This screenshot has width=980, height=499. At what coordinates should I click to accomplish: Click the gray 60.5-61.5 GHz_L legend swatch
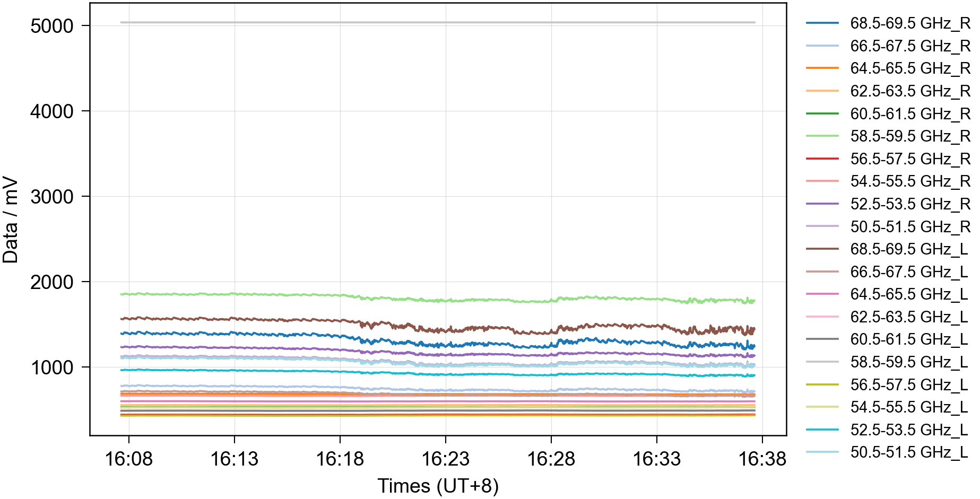pos(822,339)
